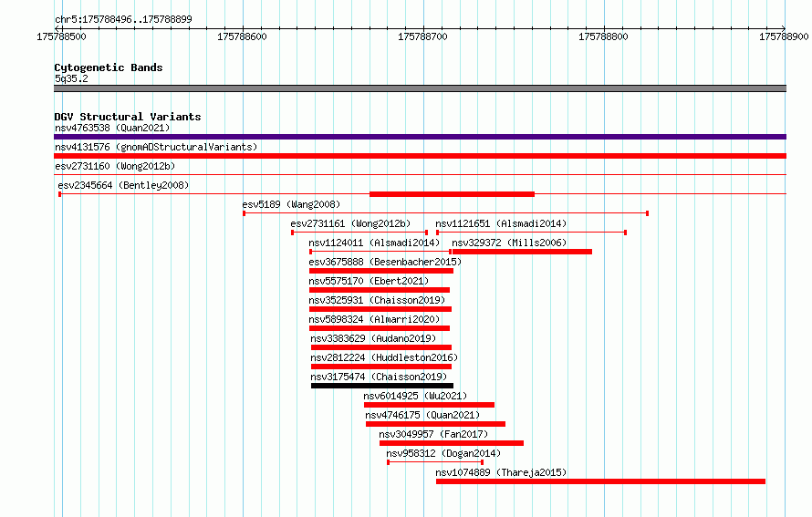Open nsv329372 (Mills2006) variant label
Viewport: 812px width, 517px height.
tap(509, 243)
